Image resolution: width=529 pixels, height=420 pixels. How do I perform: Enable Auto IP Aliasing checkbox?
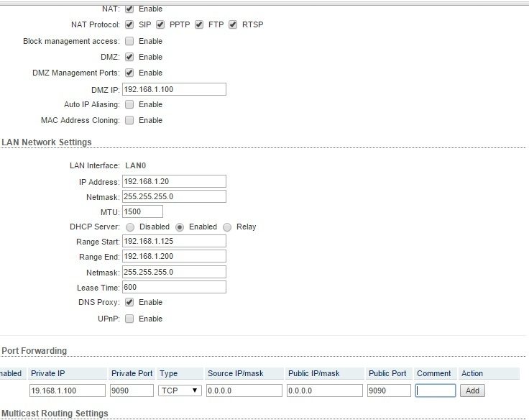(129, 104)
